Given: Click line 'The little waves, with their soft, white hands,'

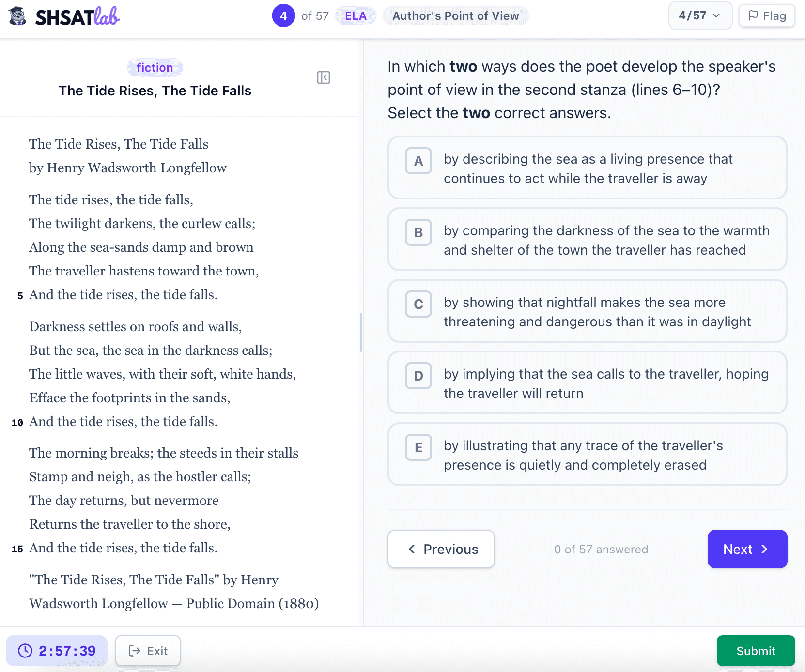Looking at the screenshot, I should [163, 374].
